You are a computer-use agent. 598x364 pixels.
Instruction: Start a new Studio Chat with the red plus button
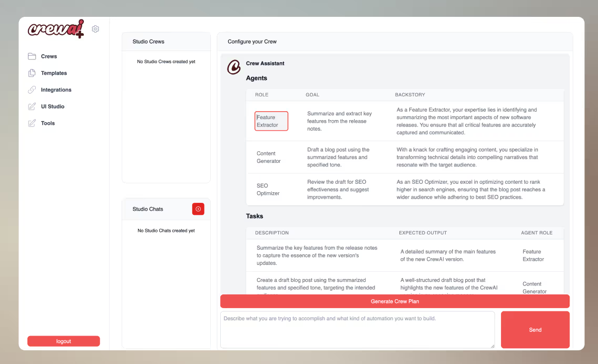click(x=198, y=209)
